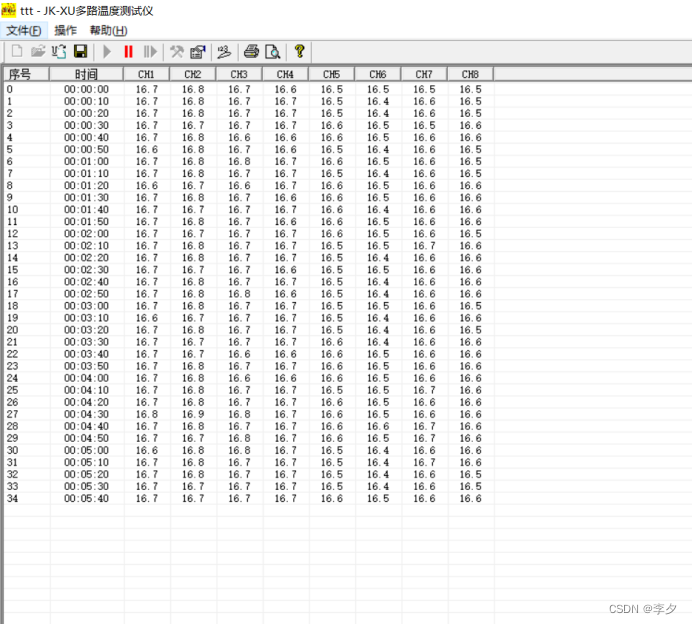Viewport: 692px width, 624px height.
Task: Click the USB connect toolbar icon
Action: click(59, 52)
